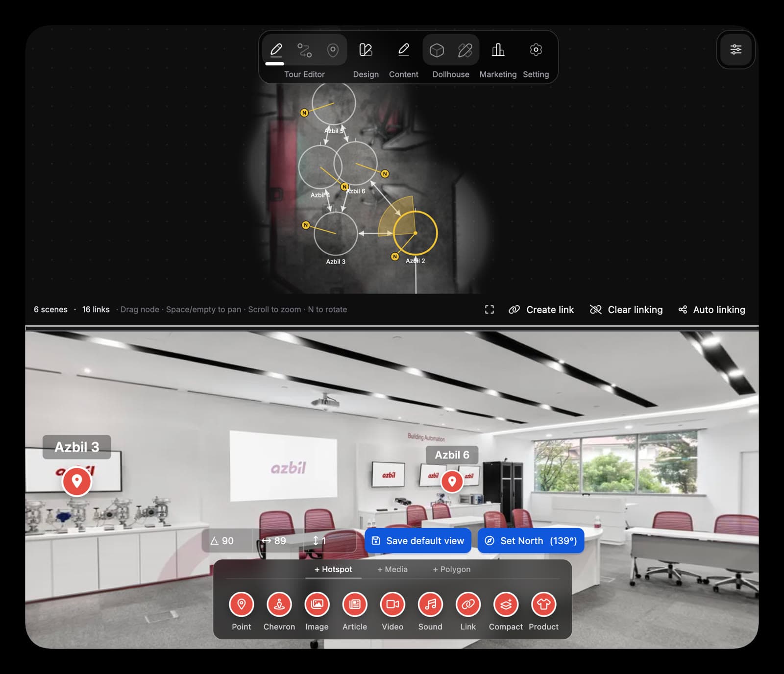Add a Link hotspot
The width and height of the screenshot is (784, 674).
point(468,604)
